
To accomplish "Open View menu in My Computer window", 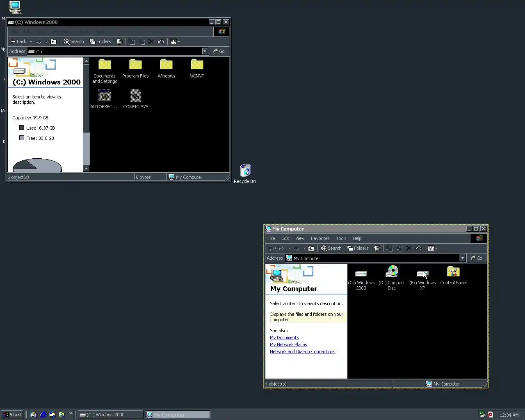I will (300, 238).
